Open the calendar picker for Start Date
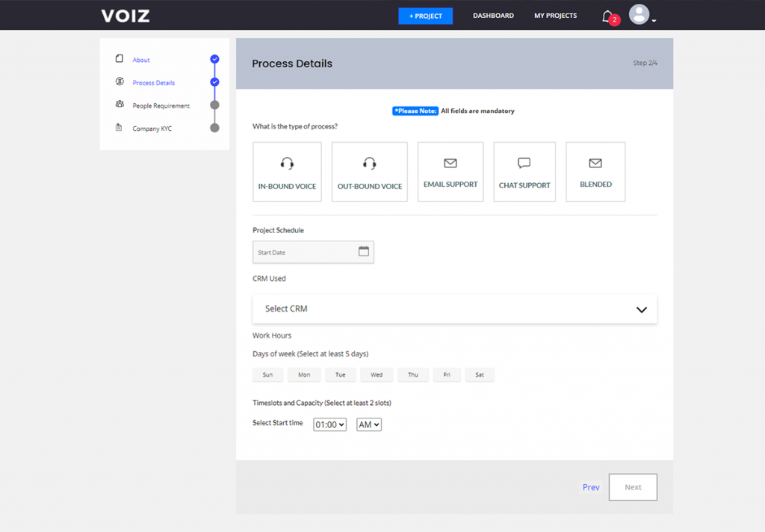765x532 pixels. tap(364, 251)
